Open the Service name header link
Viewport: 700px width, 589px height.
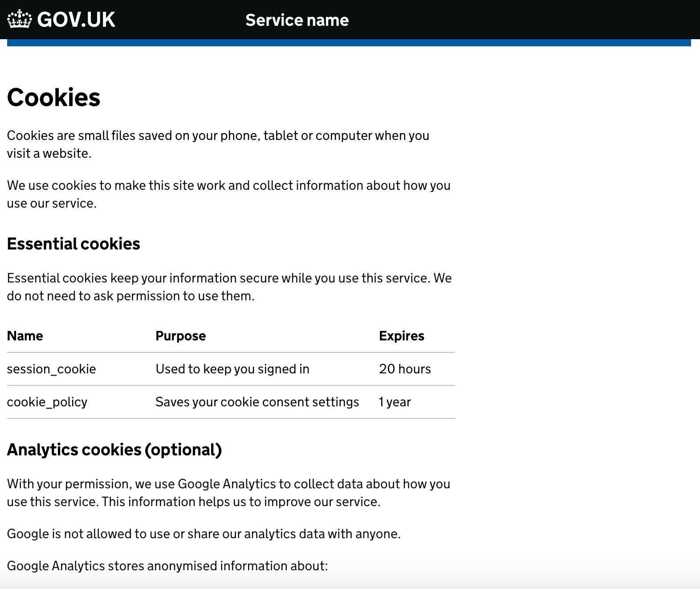tap(297, 20)
